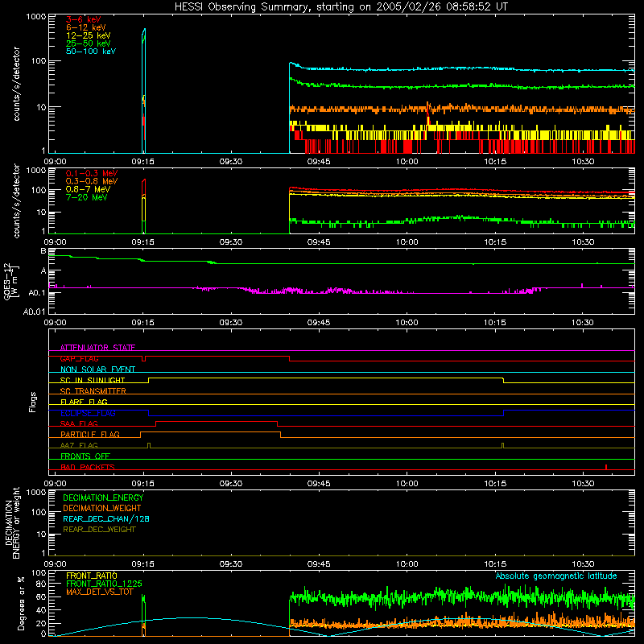Image resolution: width=644 pixels, height=644 pixels.
Task: Click the MAX_DET_VS_TOT legend label
Action: pyautogui.click(x=100, y=592)
